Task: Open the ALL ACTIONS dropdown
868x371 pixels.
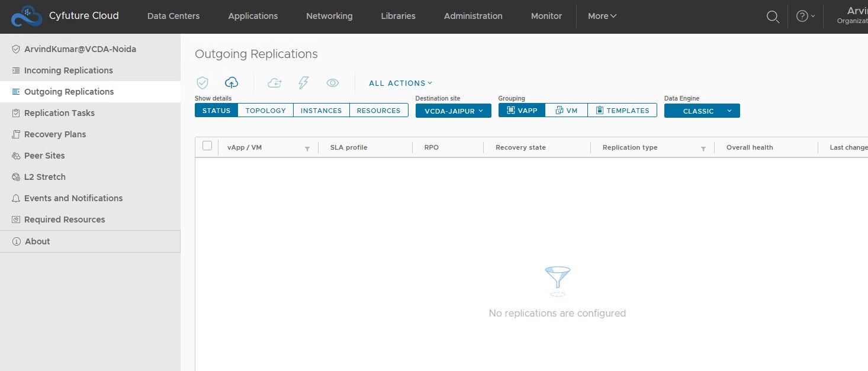Action: click(x=400, y=83)
